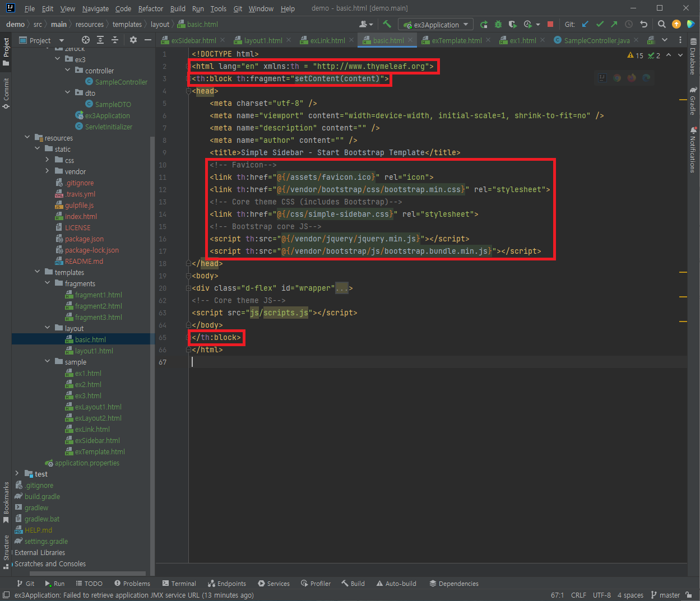The height and width of the screenshot is (601, 700).
Task: Open the Structure tool window
Action: [6, 552]
